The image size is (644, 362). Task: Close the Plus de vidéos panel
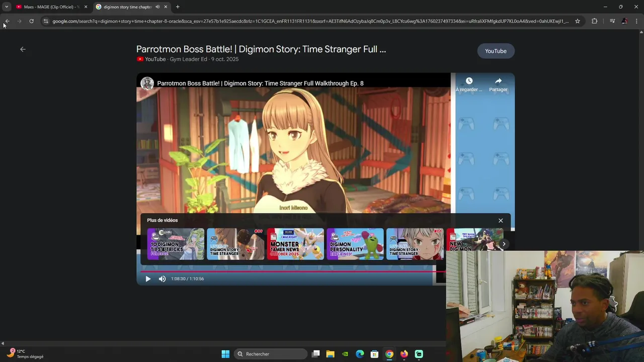501,221
